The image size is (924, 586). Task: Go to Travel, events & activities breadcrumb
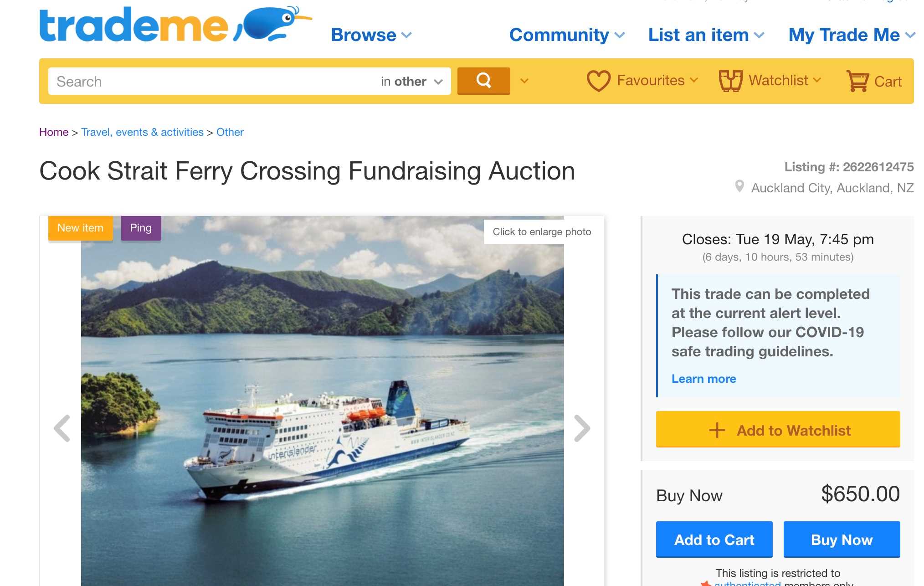point(142,132)
